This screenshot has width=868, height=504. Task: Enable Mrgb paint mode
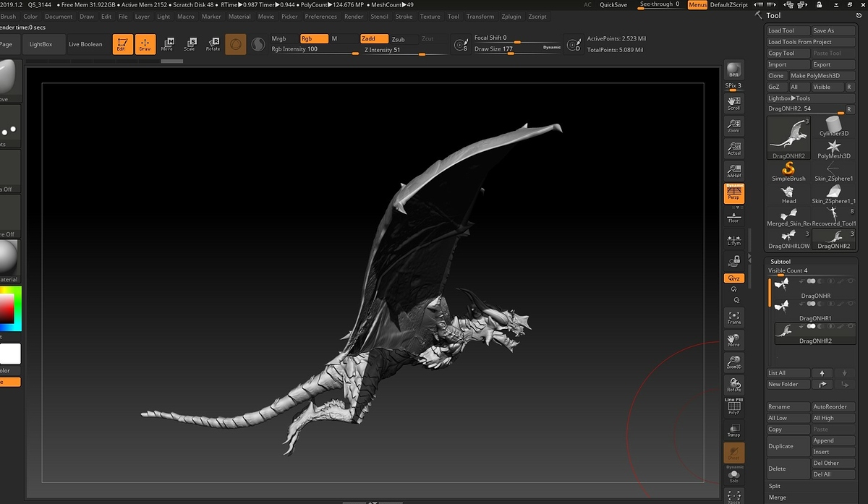[284, 39]
